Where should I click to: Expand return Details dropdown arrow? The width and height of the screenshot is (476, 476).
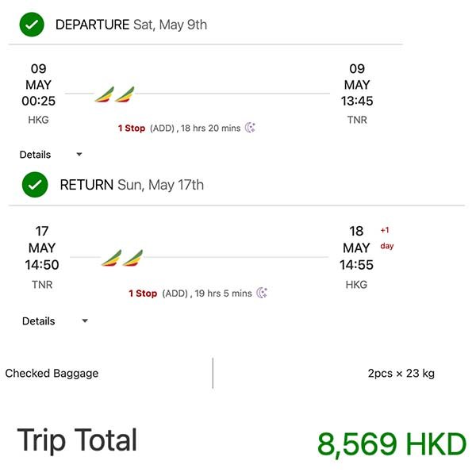coord(85,321)
